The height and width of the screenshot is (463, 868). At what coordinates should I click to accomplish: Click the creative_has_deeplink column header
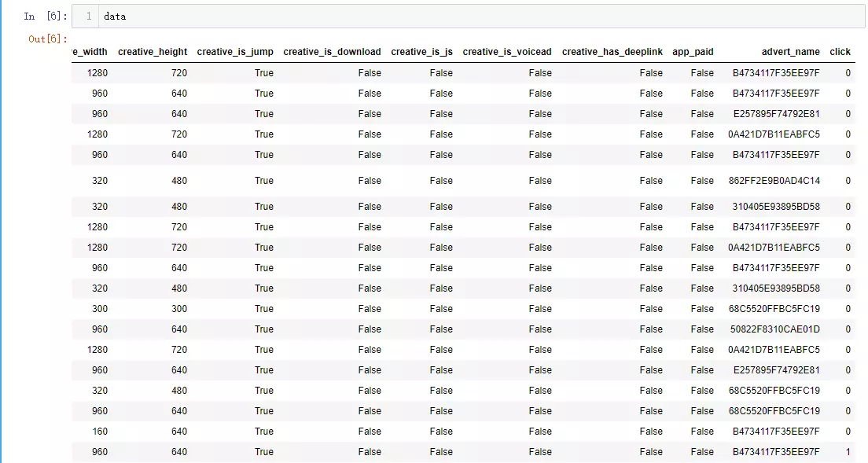pos(612,51)
